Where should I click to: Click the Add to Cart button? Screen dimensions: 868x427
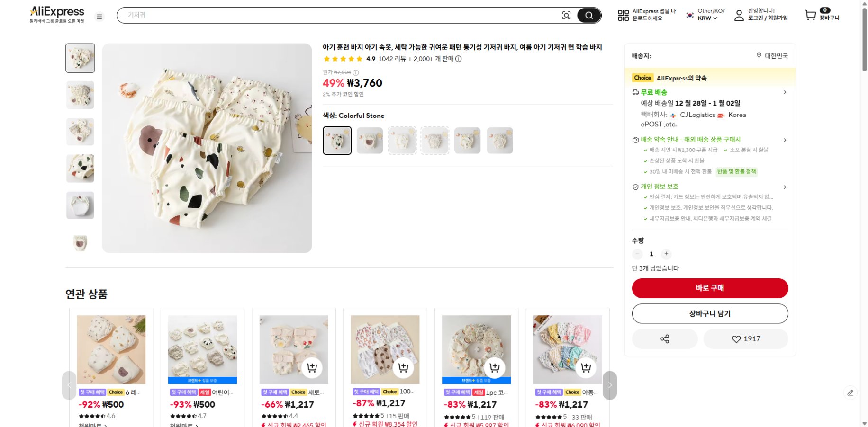[x=710, y=313]
